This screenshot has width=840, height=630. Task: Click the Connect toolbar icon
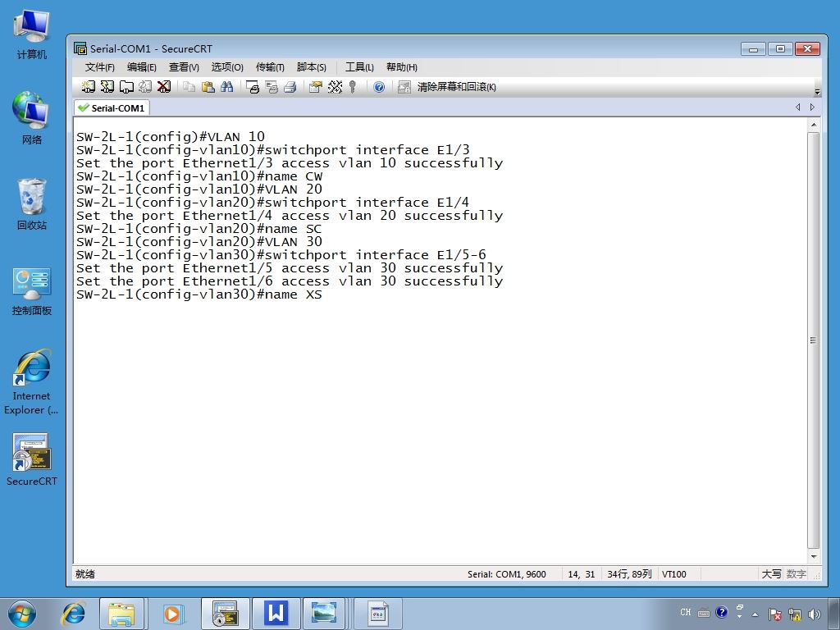pyautogui.click(x=89, y=87)
